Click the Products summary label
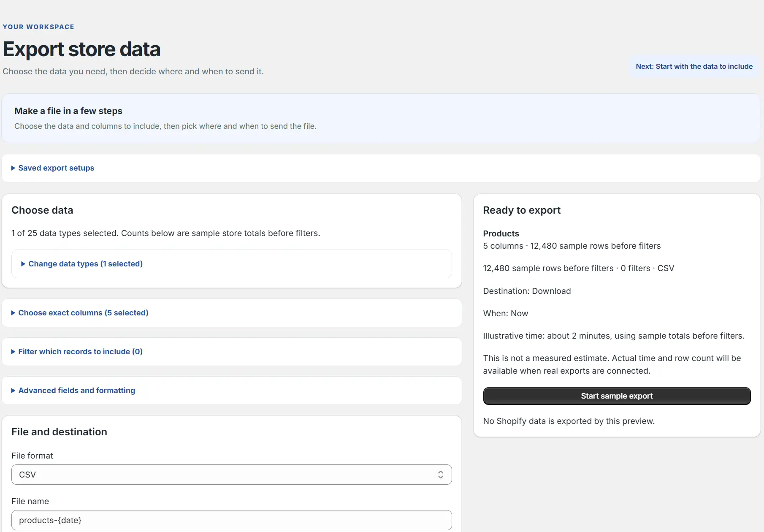The image size is (764, 532). point(501,233)
